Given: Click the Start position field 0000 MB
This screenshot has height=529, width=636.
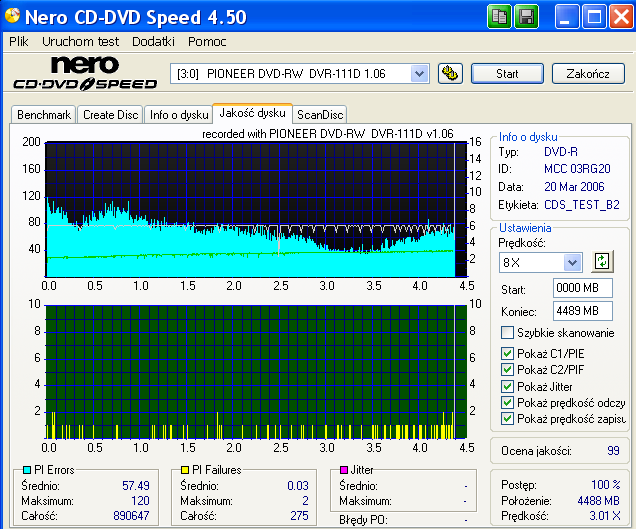Looking at the screenshot, I should point(582,288).
